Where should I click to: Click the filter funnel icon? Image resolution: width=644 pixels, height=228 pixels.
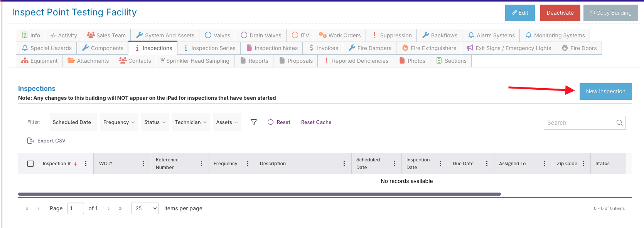point(254,122)
